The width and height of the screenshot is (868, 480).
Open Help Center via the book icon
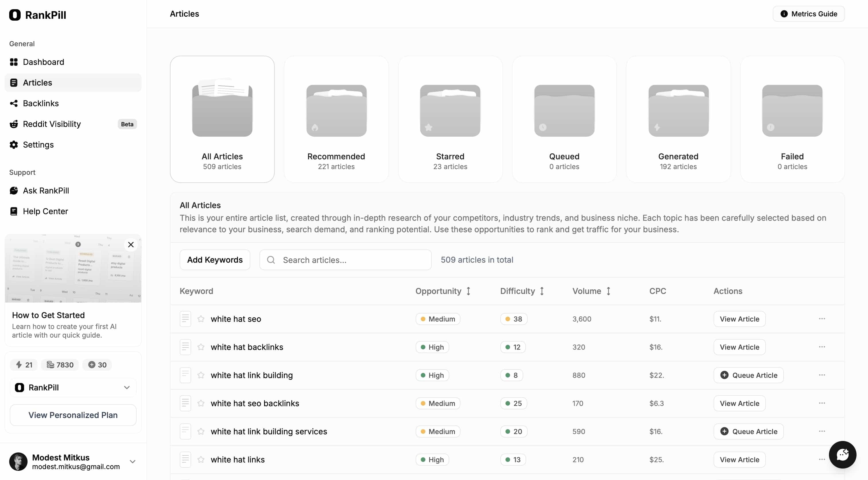13,211
